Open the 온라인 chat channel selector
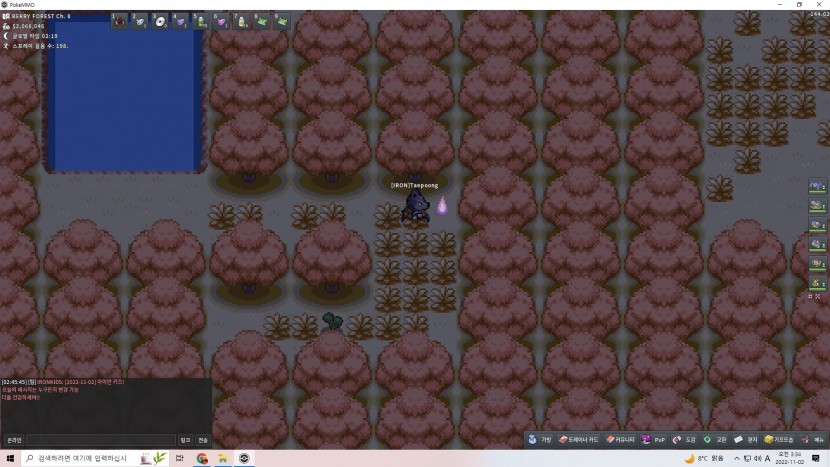Screen dimensions: 830x467 pyautogui.click(x=14, y=440)
